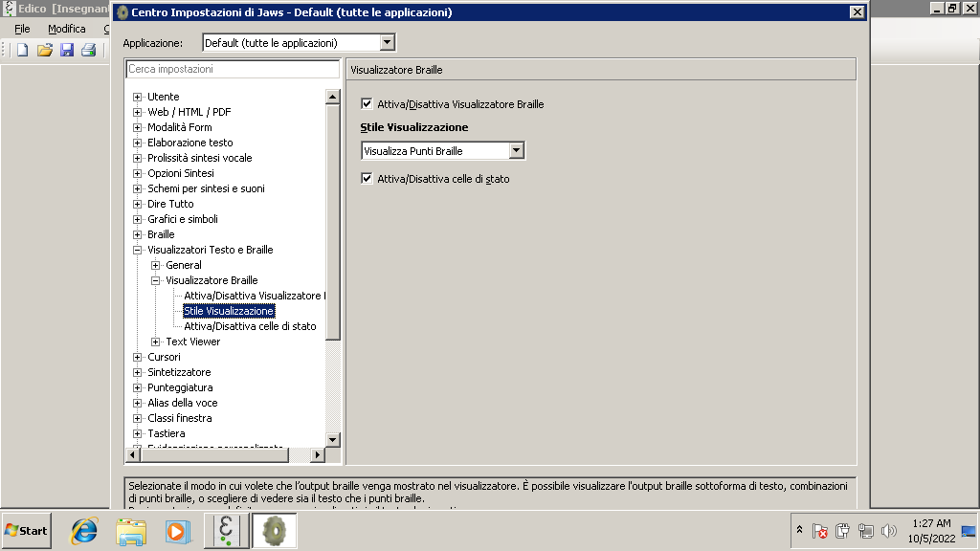Select Schemi per sintesi e suoni
Image resolution: width=980 pixels, height=551 pixels.
[x=207, y=188]
